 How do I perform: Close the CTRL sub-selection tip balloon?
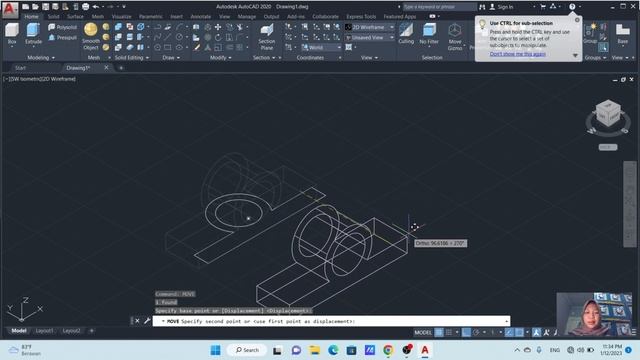(x=577, y=20)
